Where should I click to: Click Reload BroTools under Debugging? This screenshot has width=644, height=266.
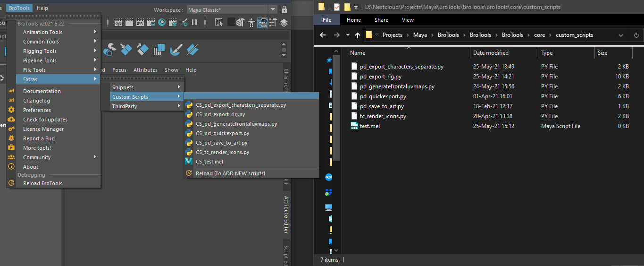click(x=58, y=183)
